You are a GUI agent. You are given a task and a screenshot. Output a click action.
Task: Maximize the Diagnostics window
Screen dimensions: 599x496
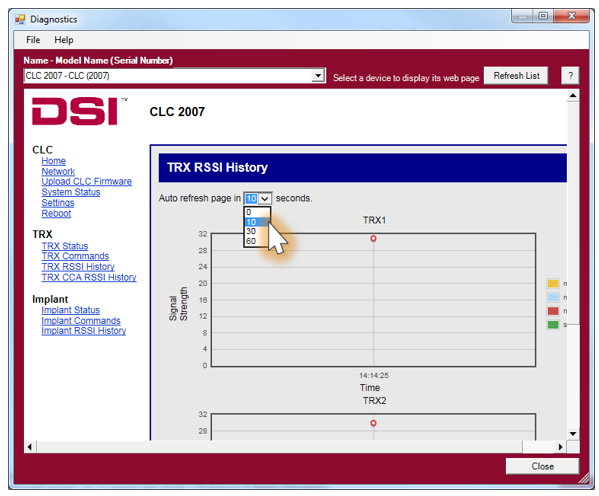[x=543, y=16]
